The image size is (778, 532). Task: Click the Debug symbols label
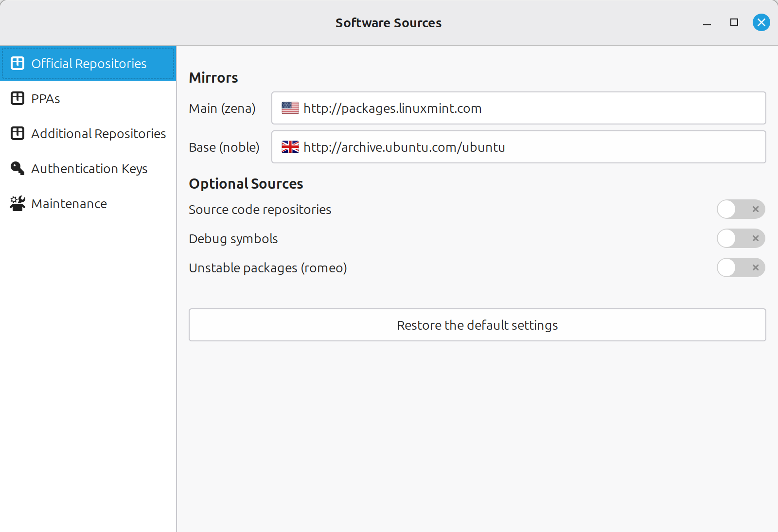coord(233,239)
